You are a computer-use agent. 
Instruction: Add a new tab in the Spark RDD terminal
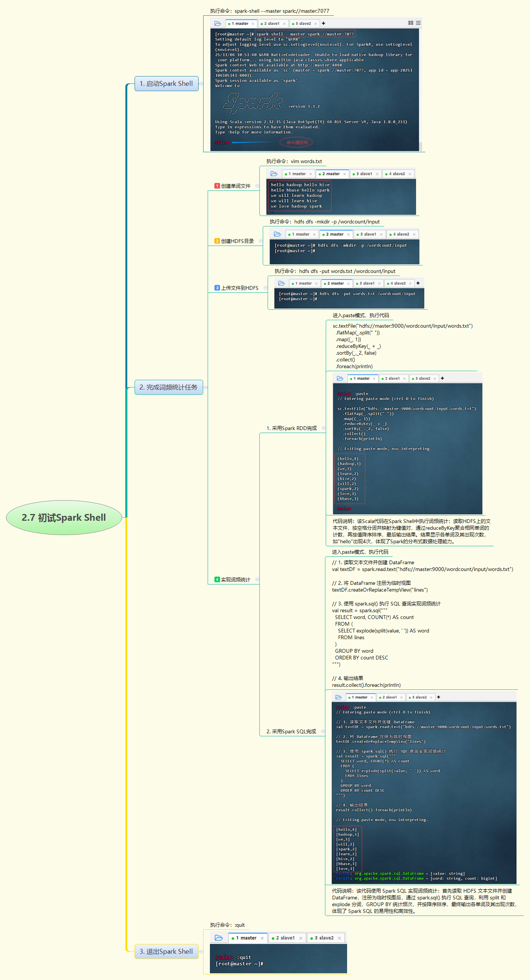442,378
